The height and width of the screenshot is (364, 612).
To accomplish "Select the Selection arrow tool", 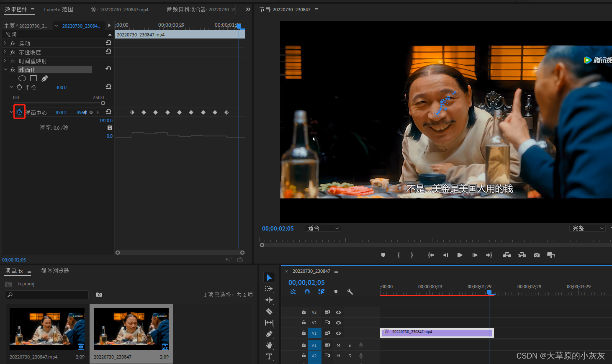I will [x=269, y=278].
